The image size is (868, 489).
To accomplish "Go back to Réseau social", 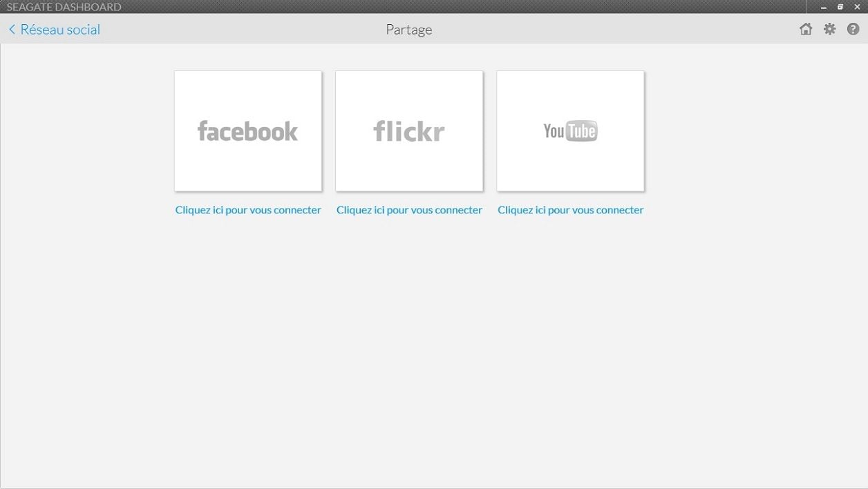I will pos(54,30).
